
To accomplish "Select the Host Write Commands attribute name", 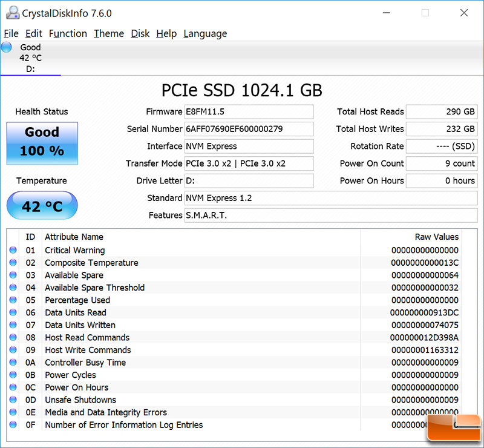I will click(88, 350).
